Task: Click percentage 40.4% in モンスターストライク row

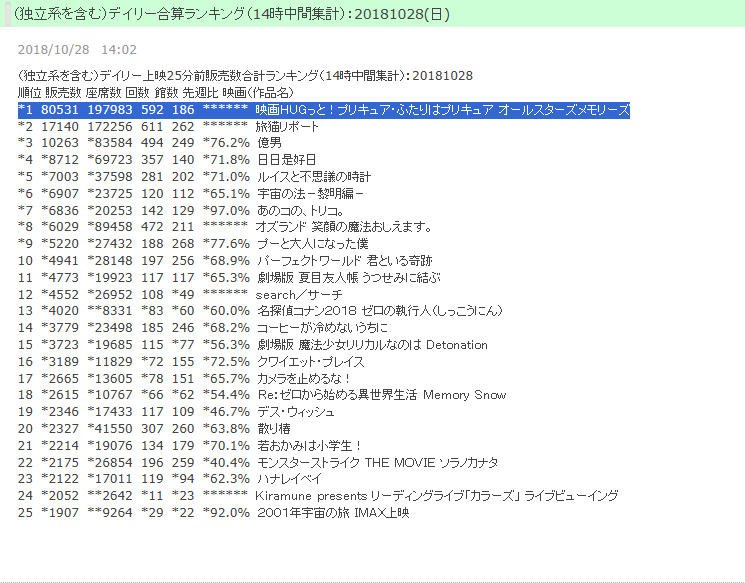Action: 226,462
